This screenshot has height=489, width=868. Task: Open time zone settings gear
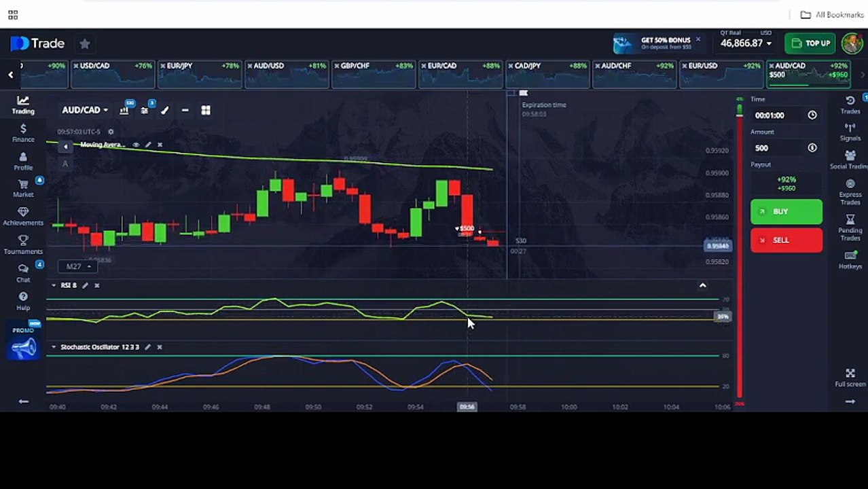(x=111, y=132)
